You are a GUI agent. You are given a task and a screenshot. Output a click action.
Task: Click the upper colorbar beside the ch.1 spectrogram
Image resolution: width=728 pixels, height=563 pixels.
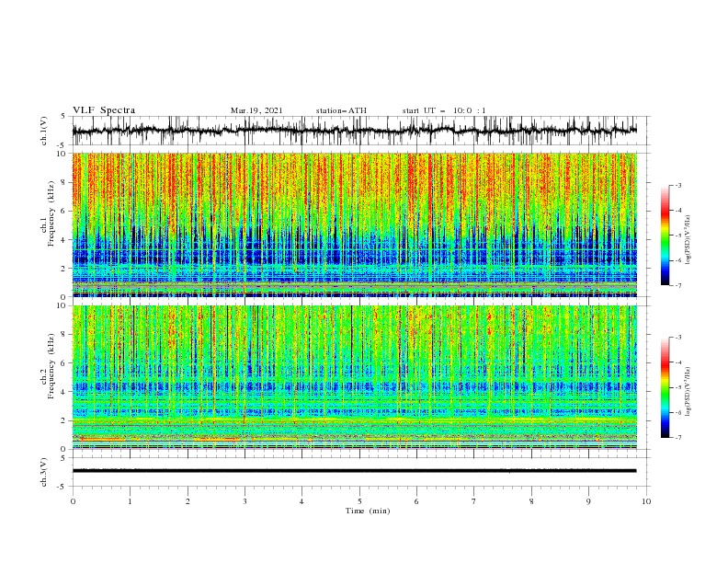pyautogui.click(x=665, y=236)
